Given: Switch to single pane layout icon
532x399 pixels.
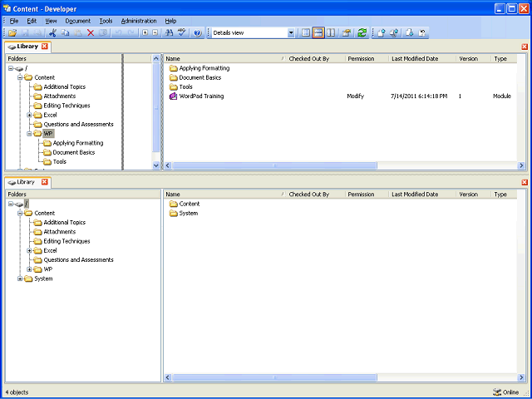Looking at the screenshot, I should pos(306,33).
